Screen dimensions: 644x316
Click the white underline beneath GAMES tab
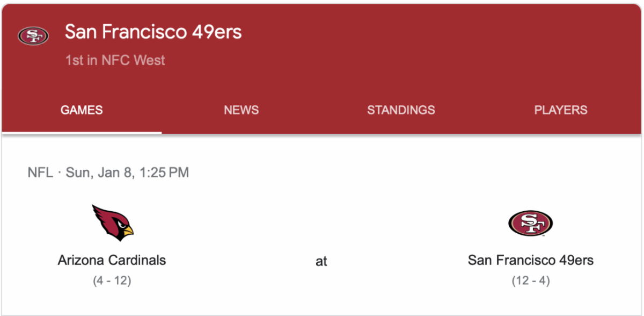pyautogui.click(x=82, y=132)
